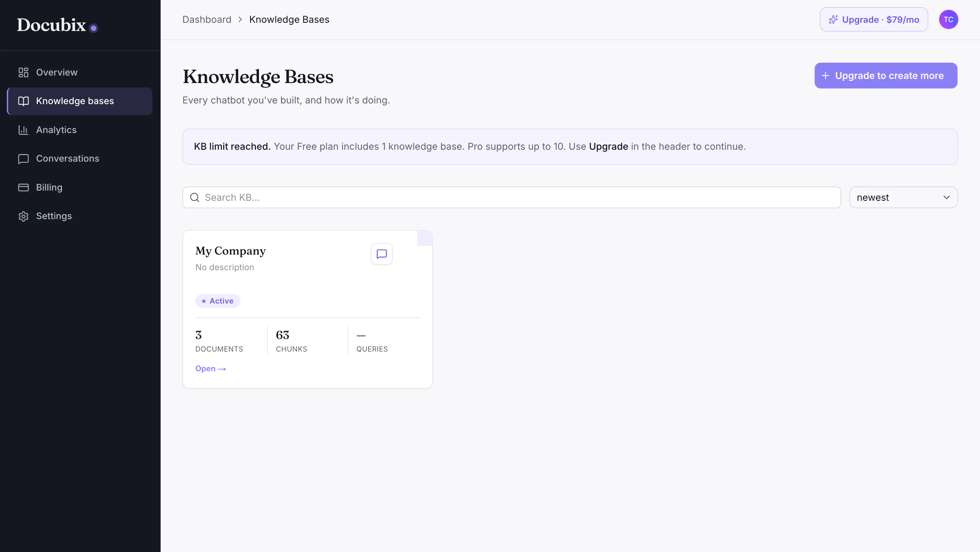980x552 pixels.
Task: Click the My Company card title
Action: coord(231,251)
